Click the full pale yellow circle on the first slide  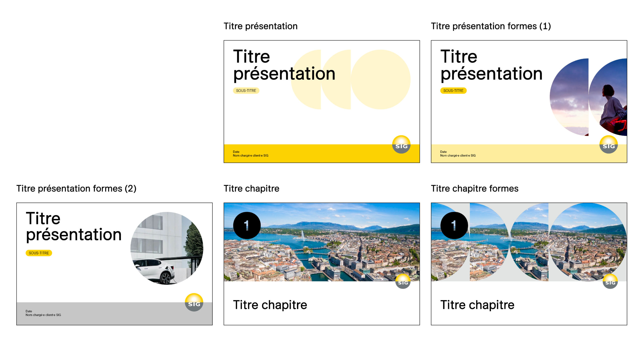pos(381,79)
